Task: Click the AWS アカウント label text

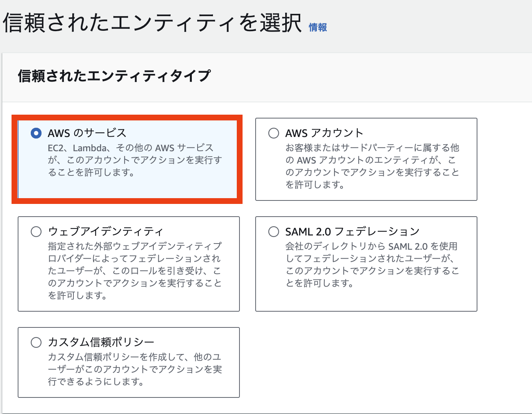Action: click(x=323, y=132)
